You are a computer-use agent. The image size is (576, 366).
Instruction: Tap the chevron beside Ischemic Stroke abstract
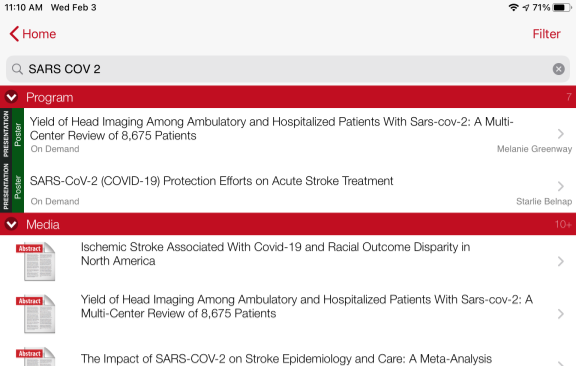560,261
